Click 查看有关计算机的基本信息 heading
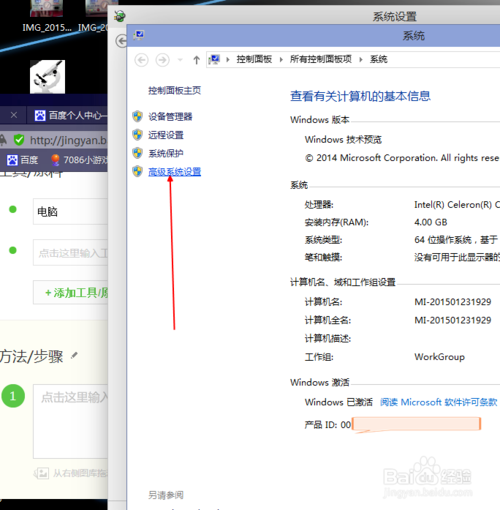The height and width of the screenshot is (510, 500). coord(360,96)
